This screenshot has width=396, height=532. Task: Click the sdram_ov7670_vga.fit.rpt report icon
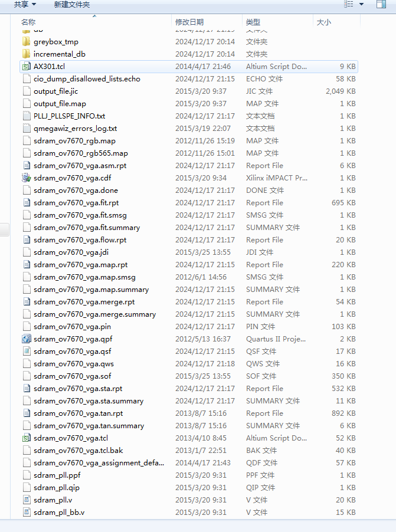[x=26, y=203]
